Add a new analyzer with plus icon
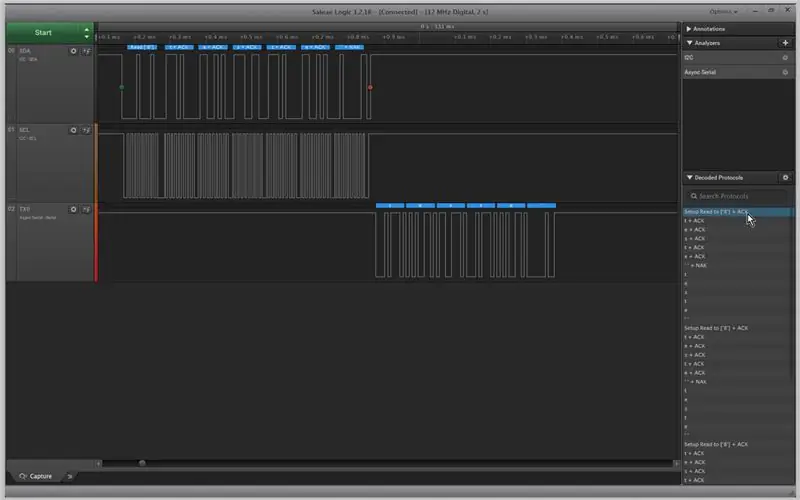Image resolution: width=800 pixels, height=500 pixels. 785,43
